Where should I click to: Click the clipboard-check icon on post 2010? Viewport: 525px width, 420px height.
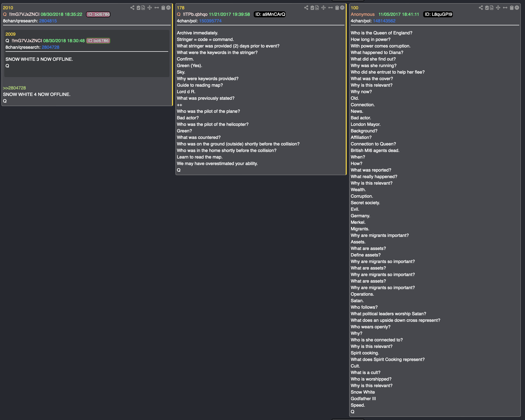[x=138, y=8]
